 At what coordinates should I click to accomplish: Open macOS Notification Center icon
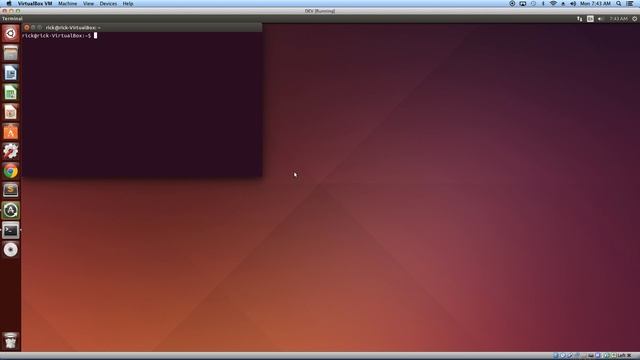point(630,3)
